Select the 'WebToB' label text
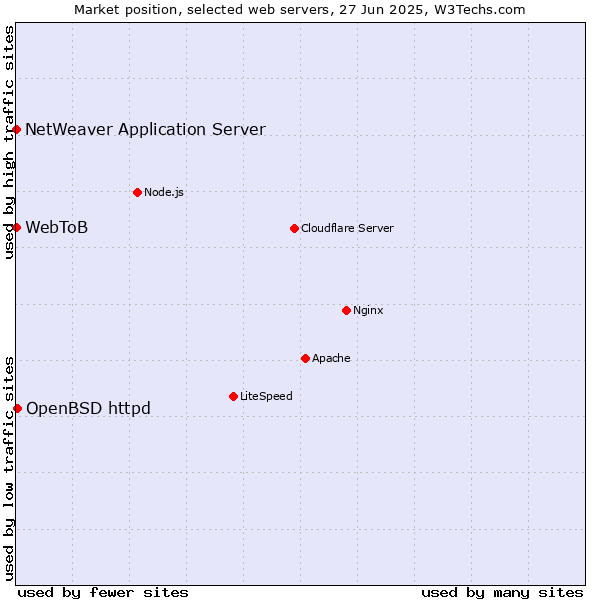The height and width of the screenshot is (600, 600). [57, 227]
